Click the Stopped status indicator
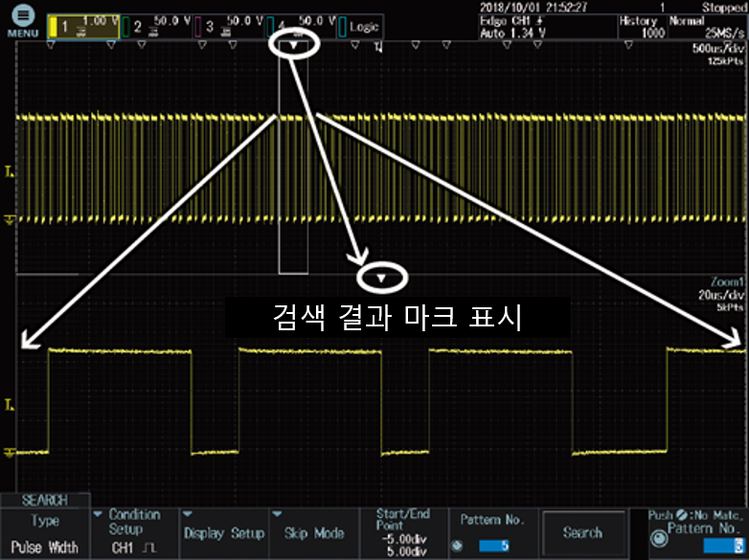Viewport: 749px width, 560px height. [x=725, y=7]
